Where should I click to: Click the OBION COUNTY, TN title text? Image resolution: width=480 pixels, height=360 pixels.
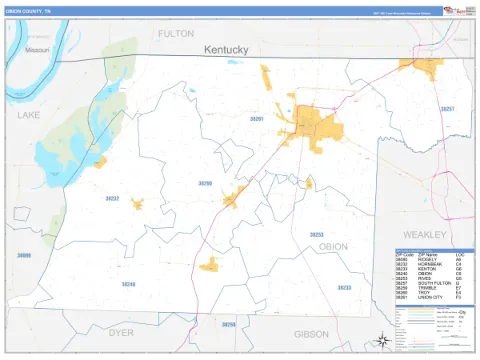pos(28,11)
